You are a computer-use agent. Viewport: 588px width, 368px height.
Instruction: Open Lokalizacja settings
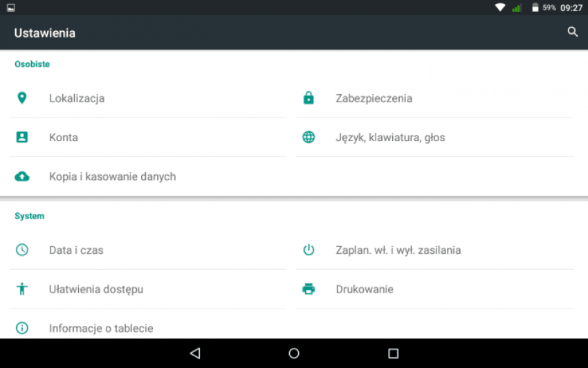tap(148, 98)
